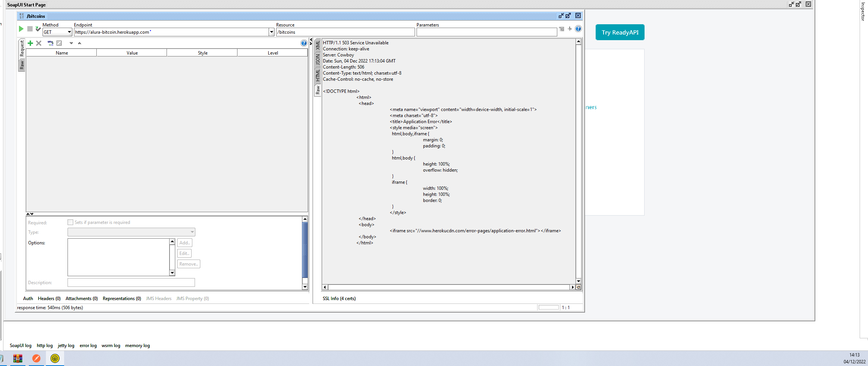Screen dimensions: 868x366
Task: Open the Headers (0) tab
Action: [49, 299]
